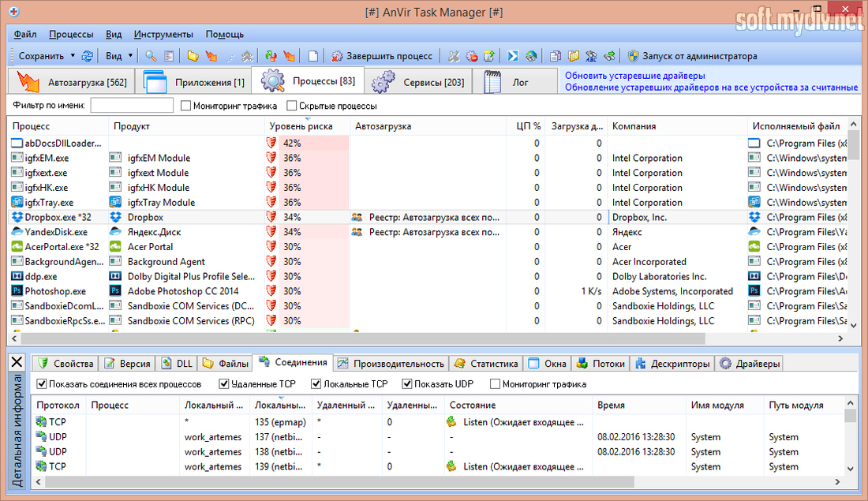Click Завершить процесс button
This screenshot has height=501, width=868.
coord(382,56)
